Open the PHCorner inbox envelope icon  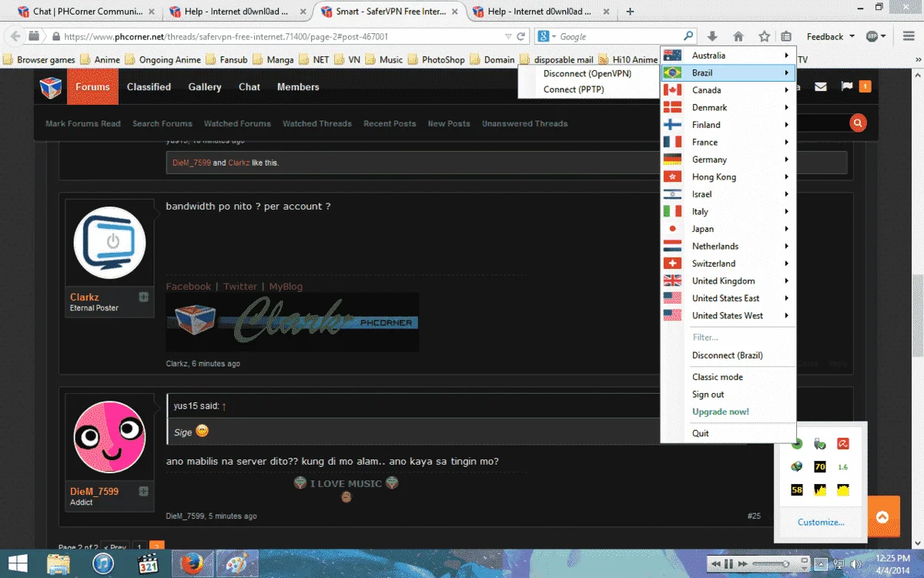click(822, 87)
